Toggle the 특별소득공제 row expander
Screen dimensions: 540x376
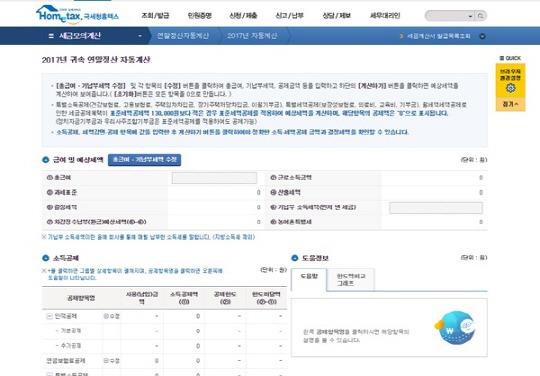(49, 374)
